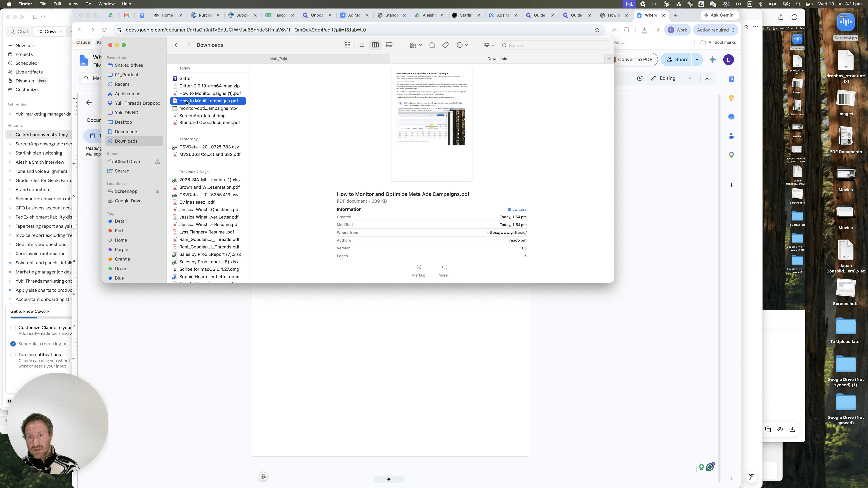Switch Finder to list view
This screenshot has width=868, height=488.
pyautogui.click(x=361, y=45)
